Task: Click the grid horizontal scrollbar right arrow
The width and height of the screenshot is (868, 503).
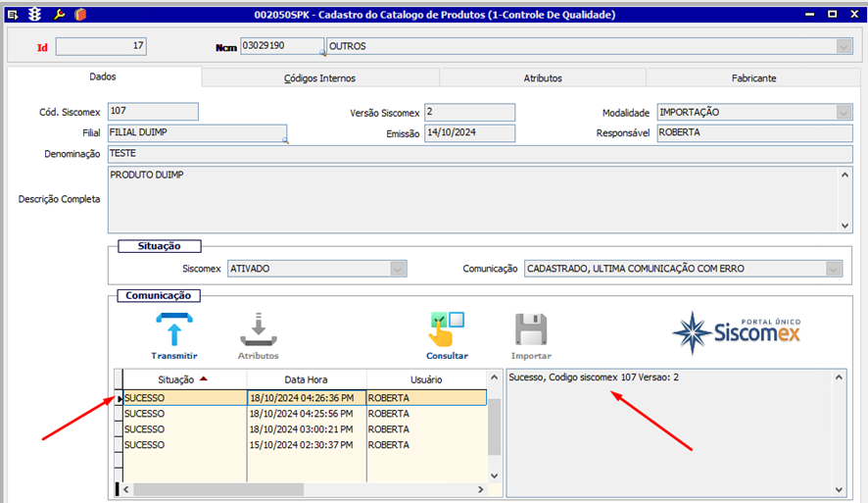Action: pos(480,489)
